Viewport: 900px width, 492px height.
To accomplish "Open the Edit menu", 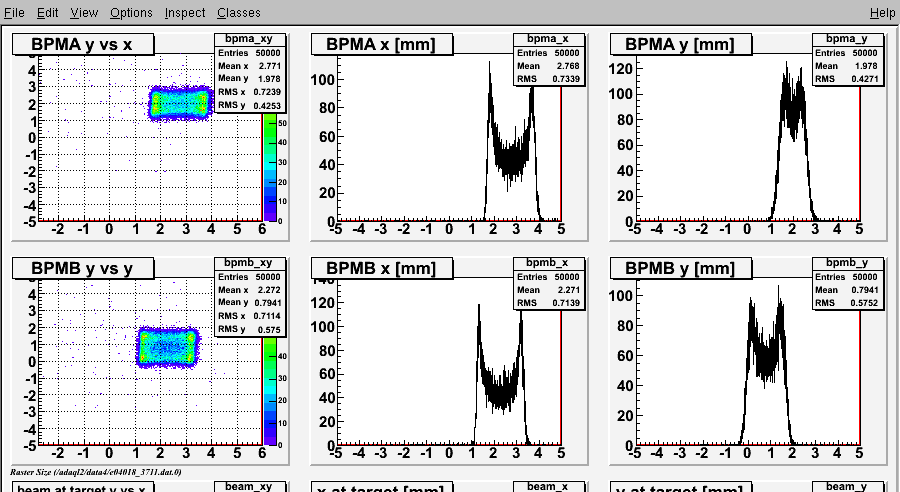I will click(x=48, y=12).
